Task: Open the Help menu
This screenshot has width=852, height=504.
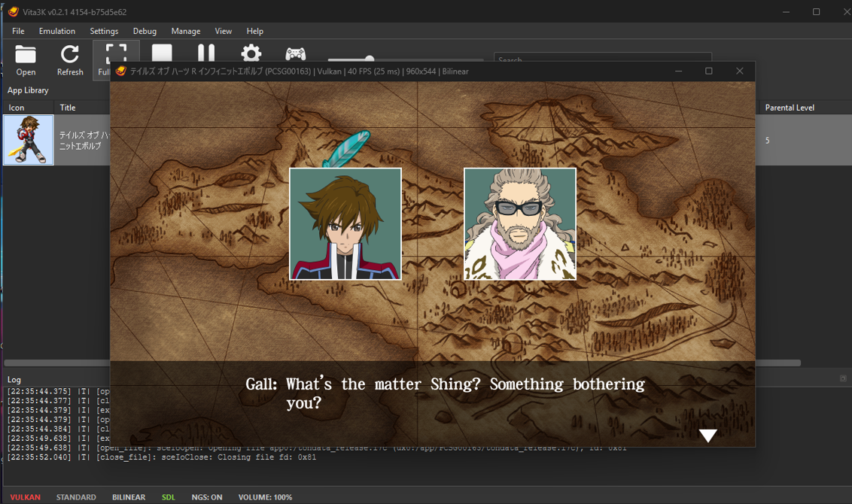Action: [x=255, y=31]
